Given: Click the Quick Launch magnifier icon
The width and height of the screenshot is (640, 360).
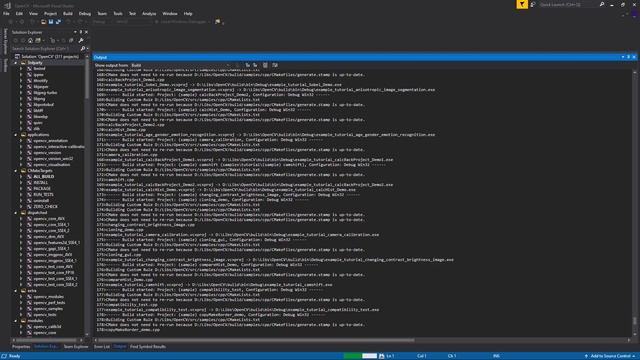Looking at the screenshot, I should point(602,4).
